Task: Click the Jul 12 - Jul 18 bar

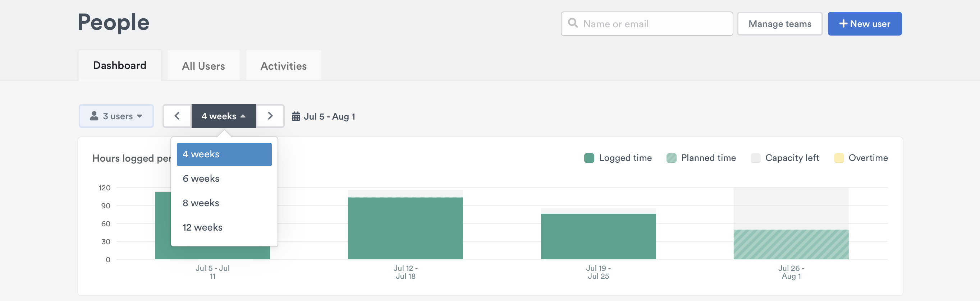Action: [x=405, y=228]
